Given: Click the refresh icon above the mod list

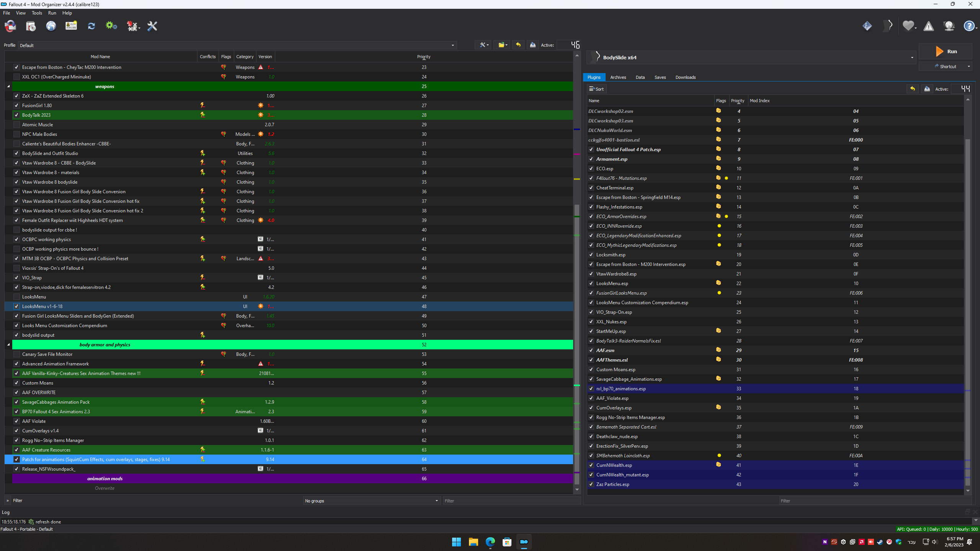Looking at the screenshot, I should [91, 26].
